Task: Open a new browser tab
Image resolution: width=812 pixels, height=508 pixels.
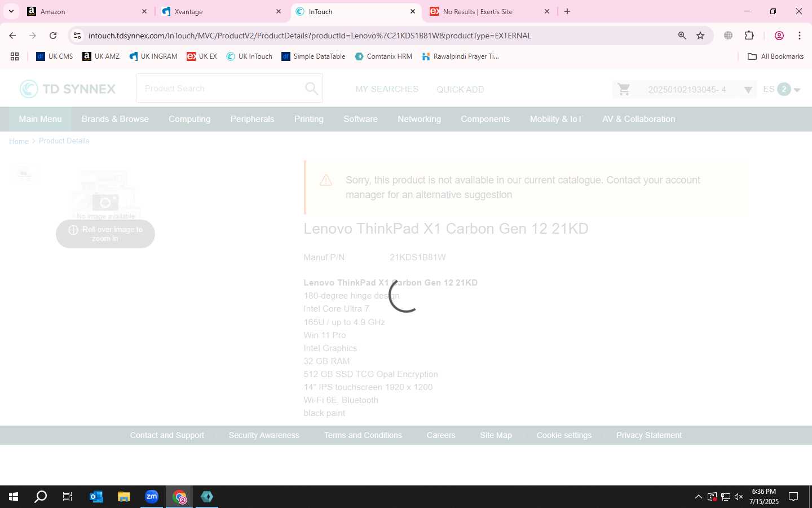Action: [x=567, y=11]
